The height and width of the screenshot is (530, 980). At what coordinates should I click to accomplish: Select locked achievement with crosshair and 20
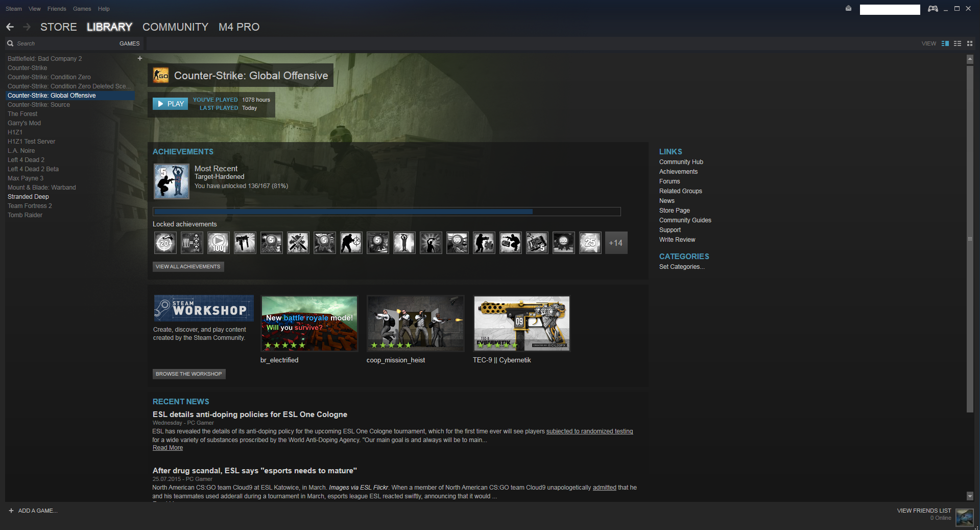coord(165,243)
